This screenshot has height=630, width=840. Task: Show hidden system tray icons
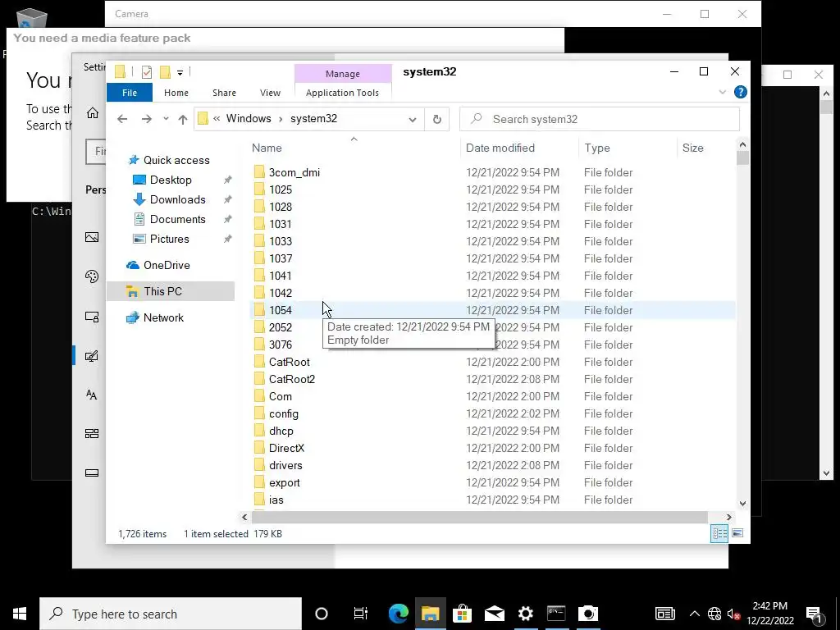click(694, 614)
